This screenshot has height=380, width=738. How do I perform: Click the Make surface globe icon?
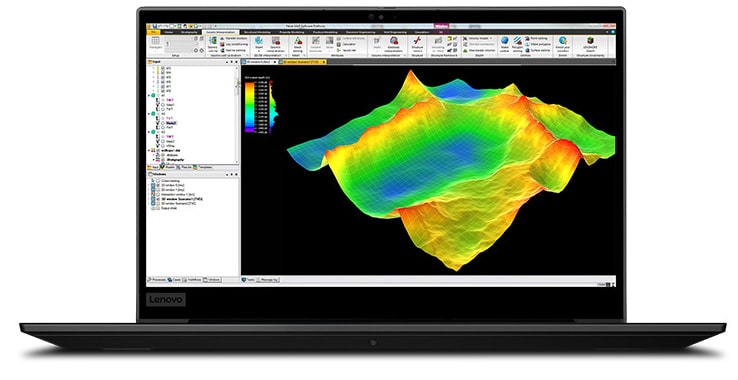tap(505, 40)
